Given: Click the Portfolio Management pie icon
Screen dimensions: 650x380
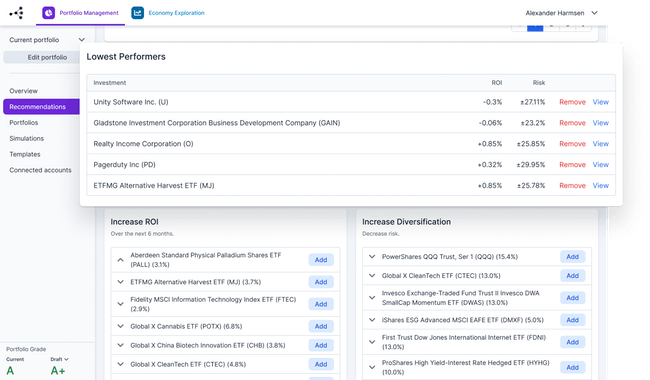Looking at the screenshot, I should coord(49,13).
